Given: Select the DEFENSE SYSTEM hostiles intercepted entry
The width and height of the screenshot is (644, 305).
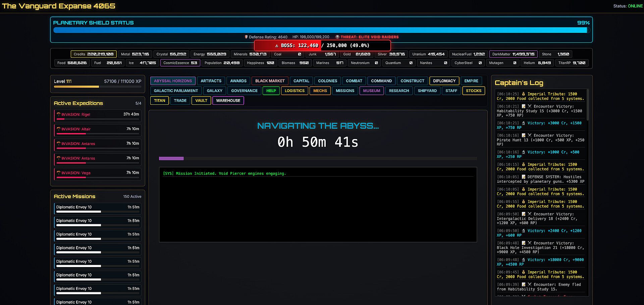Looking at the screenshot, I should [541, 179].
